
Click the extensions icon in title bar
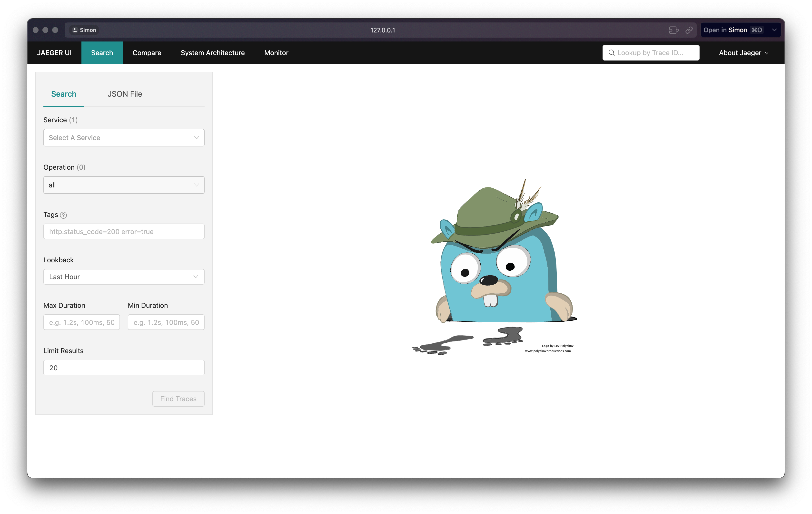673,30
